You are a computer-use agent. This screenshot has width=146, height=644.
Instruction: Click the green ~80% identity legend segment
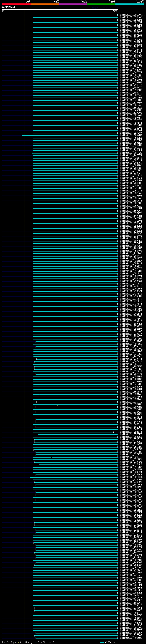(x=101, y=4)
